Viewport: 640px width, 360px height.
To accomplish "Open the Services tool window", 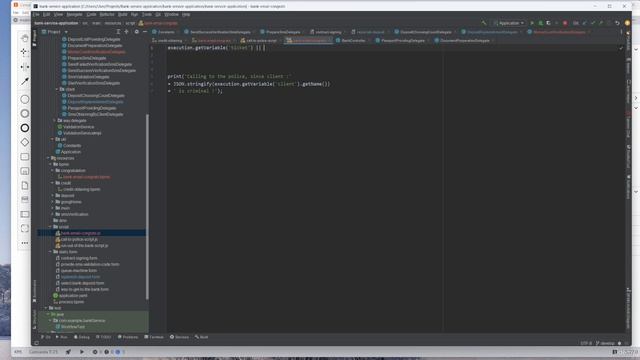I will (179, 337).
